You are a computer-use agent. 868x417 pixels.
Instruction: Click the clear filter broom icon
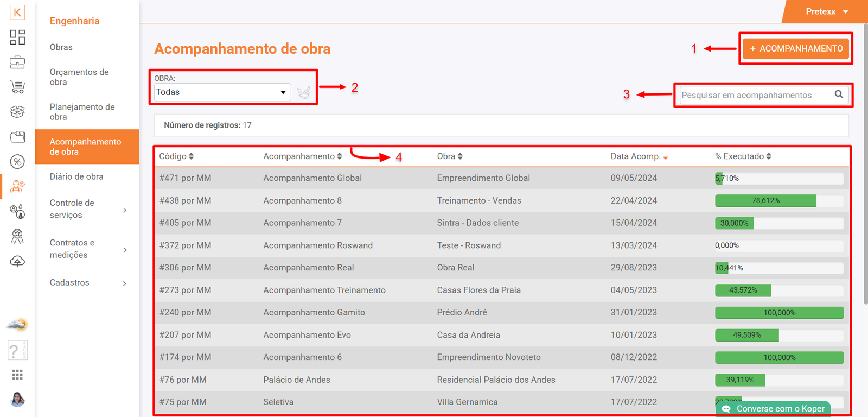click(304, 93)
